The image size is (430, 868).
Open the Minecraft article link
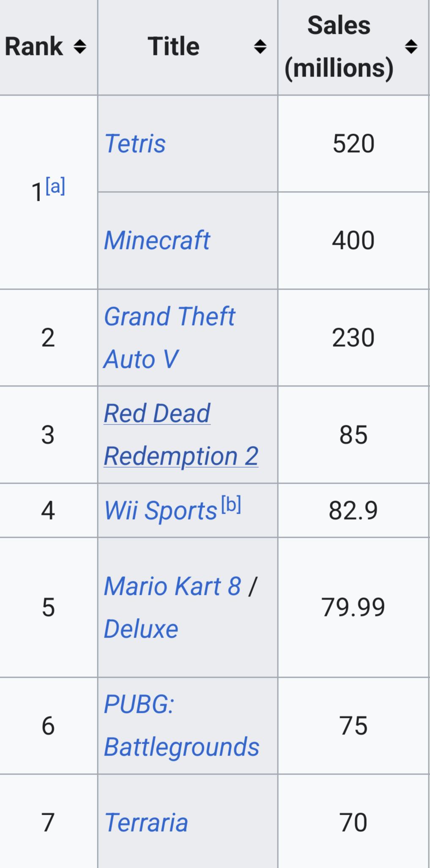[157, 240]
